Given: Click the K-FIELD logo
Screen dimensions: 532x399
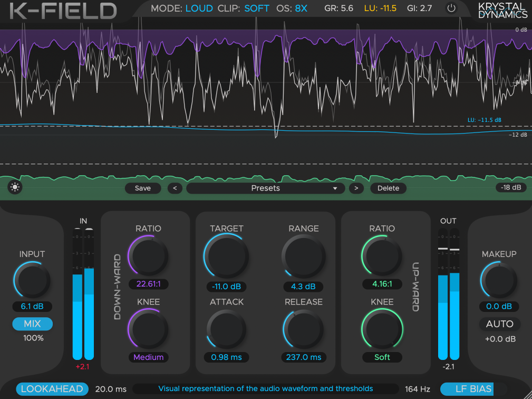Looking at the screenshot, I should pyautogui.click(x=60, y=11).
